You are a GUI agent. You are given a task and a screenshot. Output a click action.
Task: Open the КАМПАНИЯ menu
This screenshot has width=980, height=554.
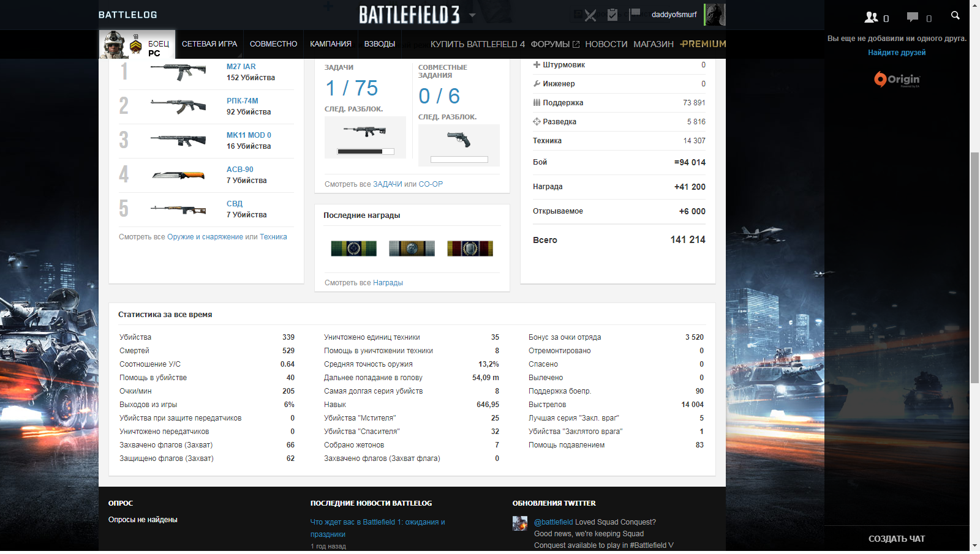pos(331,44)
